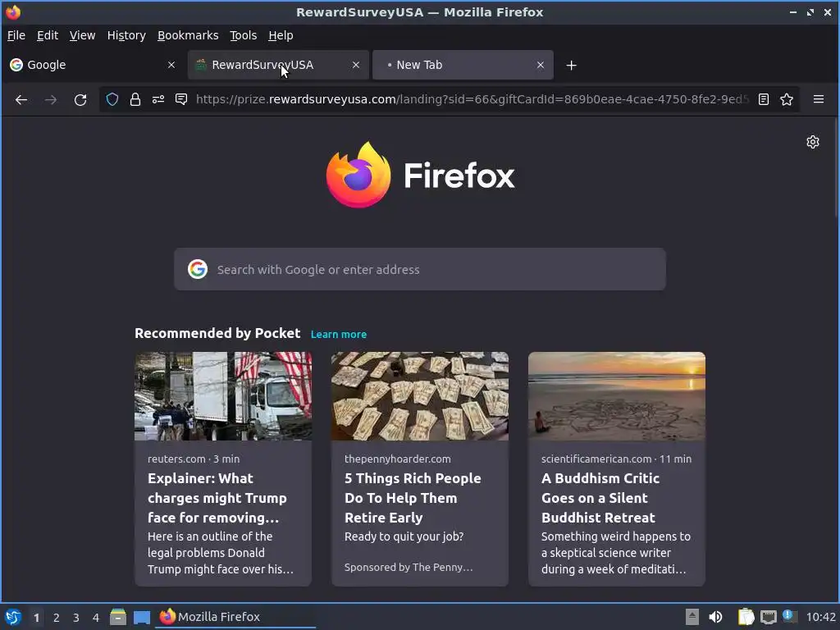Click 'Sponsored by The Penny…' text
This screenshot has height=630, width=840.
(409, 568)
